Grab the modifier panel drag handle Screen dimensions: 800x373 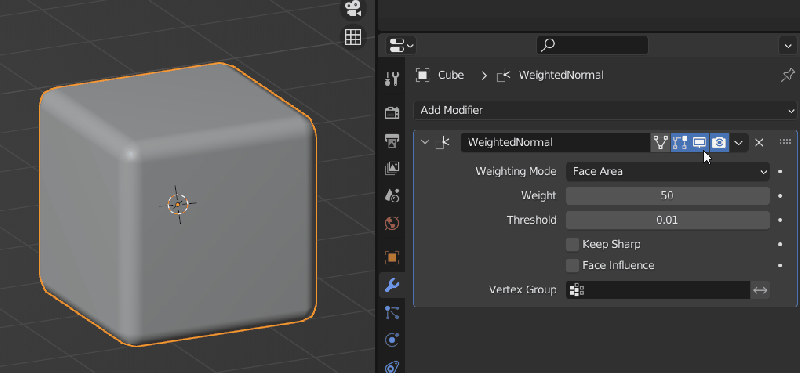point(786,142)
